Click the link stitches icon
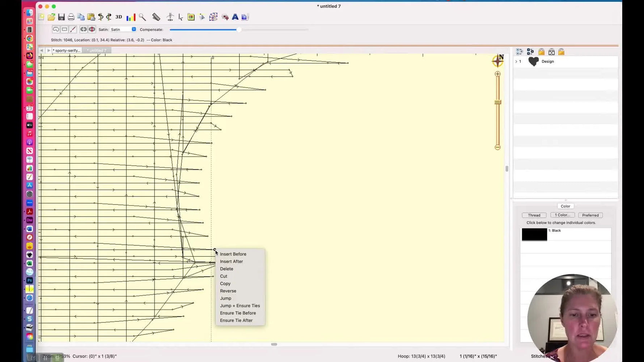 [x=83, y=29]
